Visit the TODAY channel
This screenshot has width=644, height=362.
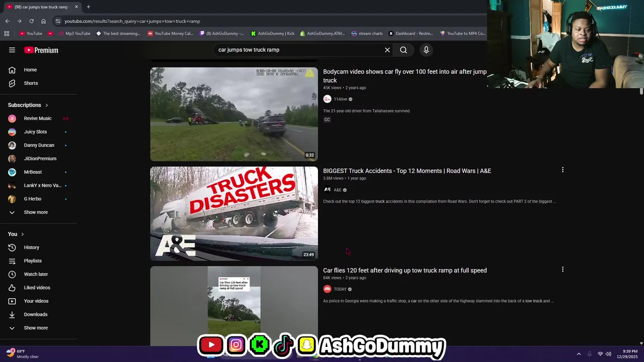pos(340,289)
